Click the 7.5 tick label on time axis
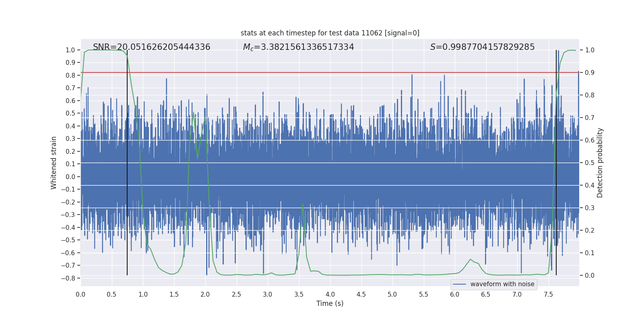The image size is (644, 322). pyautogui.click(x=548, y=294)
